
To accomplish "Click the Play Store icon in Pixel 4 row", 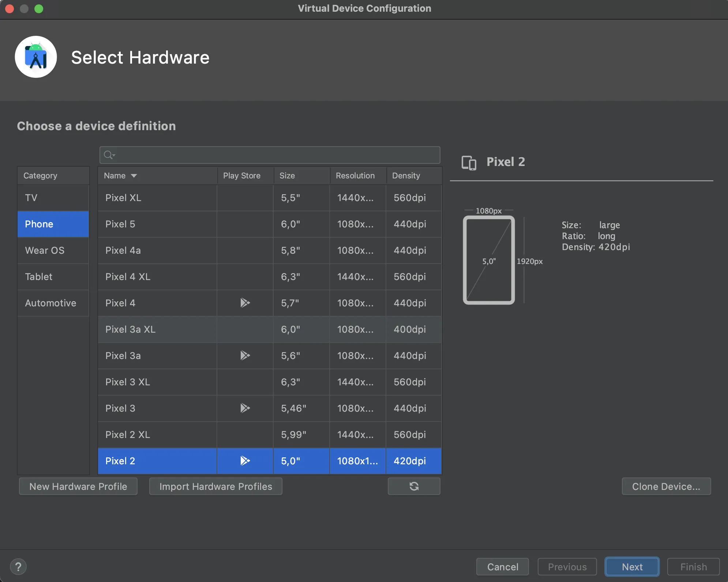I will 245,303.
